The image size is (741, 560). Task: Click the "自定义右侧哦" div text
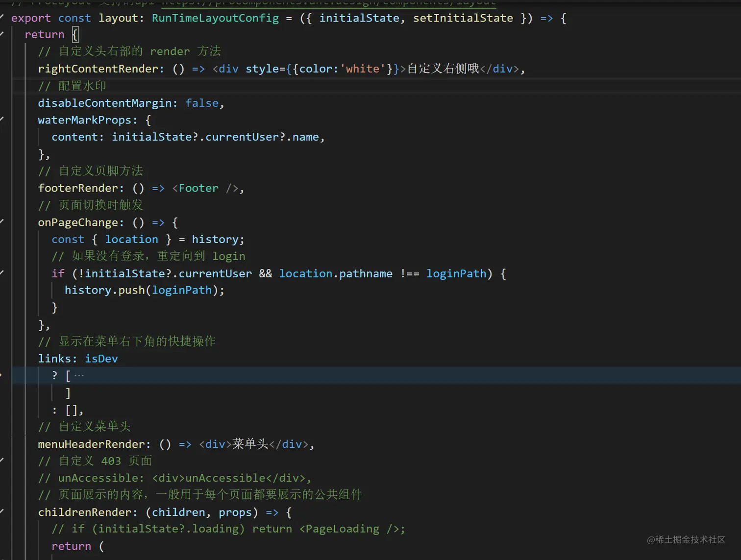(x=443, y=69)
